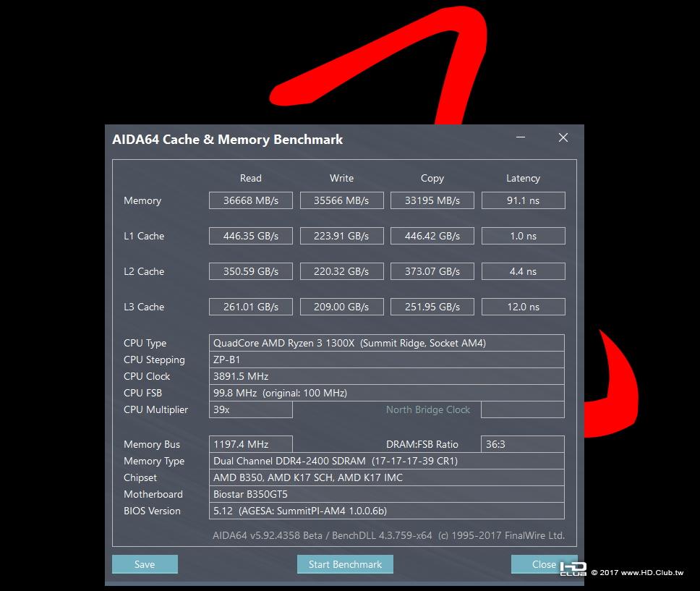The height and width of the screenshot is (591, 700).
Task: Click the Save button
Action: coord(145,564)
